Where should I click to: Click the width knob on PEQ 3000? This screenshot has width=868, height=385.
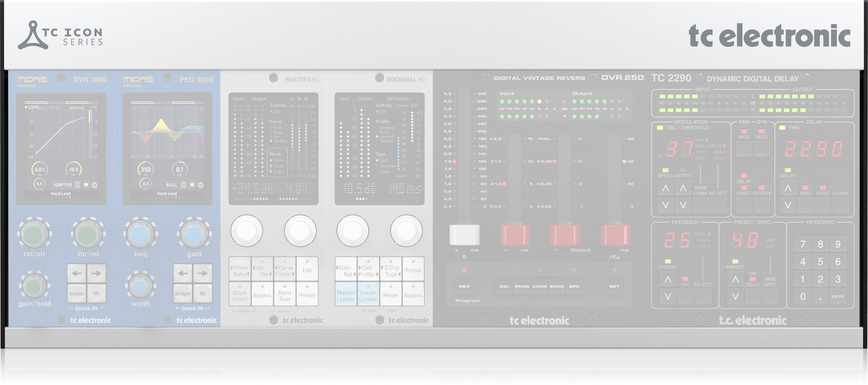coord(140,286)
